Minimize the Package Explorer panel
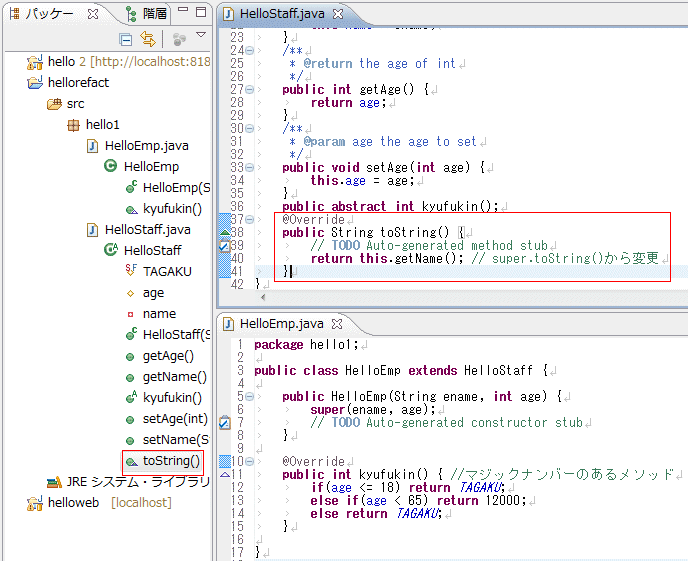The width and height of the screenshot is (688, 561). click(183, 10)
